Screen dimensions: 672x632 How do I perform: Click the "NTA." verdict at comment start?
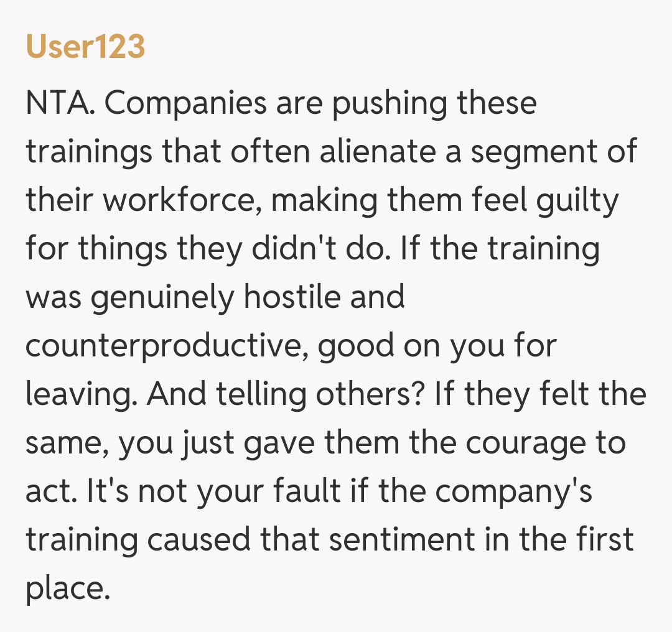[x=60, y=103]
